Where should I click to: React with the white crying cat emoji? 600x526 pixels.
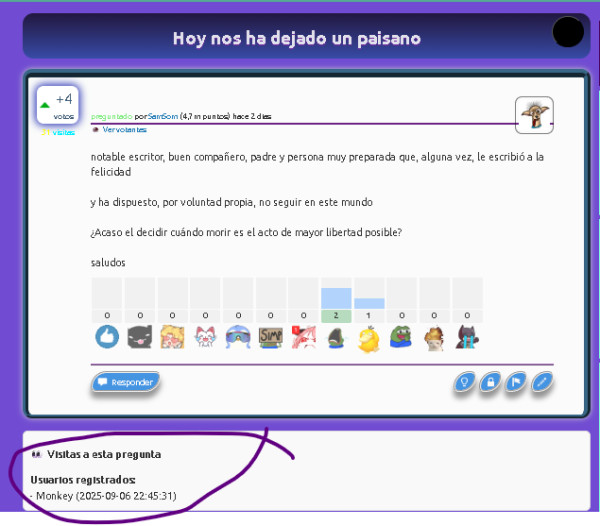click(205, 337)
